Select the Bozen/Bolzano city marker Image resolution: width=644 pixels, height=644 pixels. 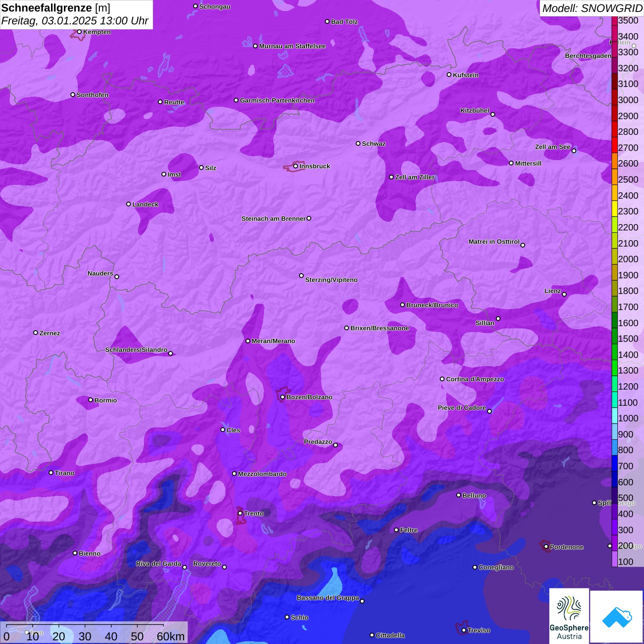coord(282,397)
